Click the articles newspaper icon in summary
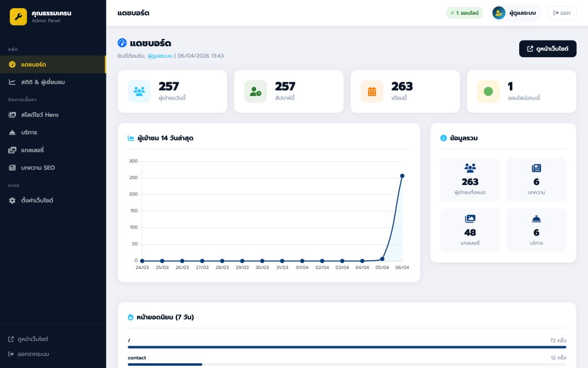This screenshot has height=368, width=588. pos(536,168)
